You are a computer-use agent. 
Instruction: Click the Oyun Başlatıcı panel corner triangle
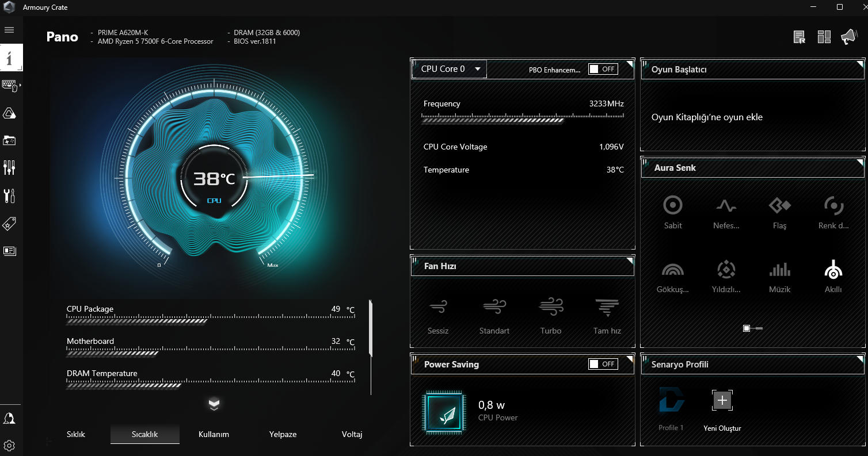(860, 63)
